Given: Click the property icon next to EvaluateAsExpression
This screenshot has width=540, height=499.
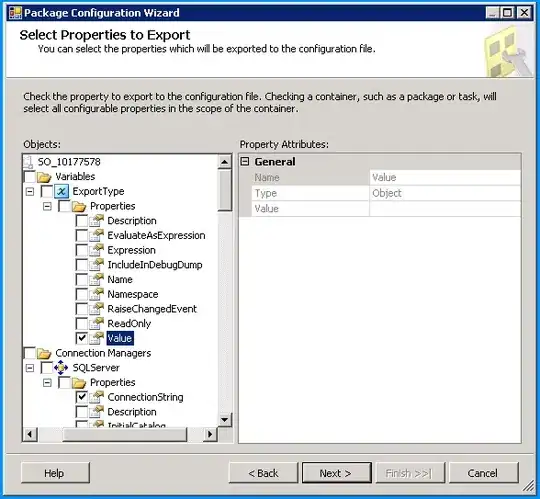Looking at the screenshot, I should point(96,236).
